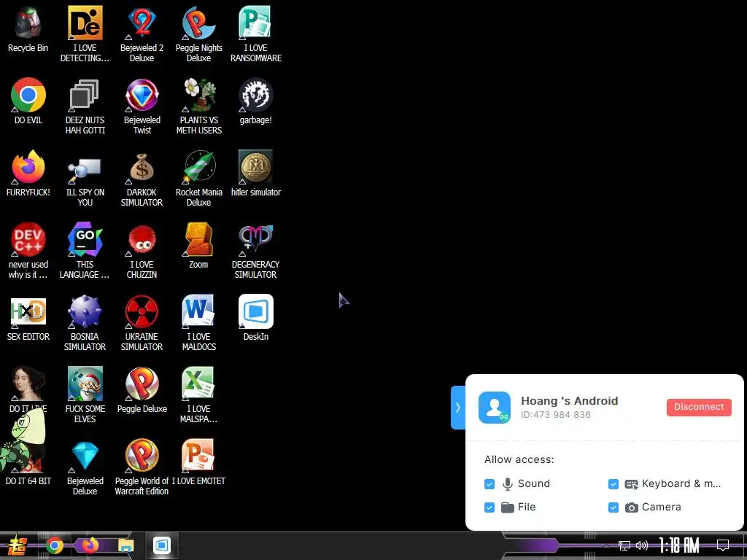Disconnect Hoang's Android session
Screen dimensions: 747x560
698,407
